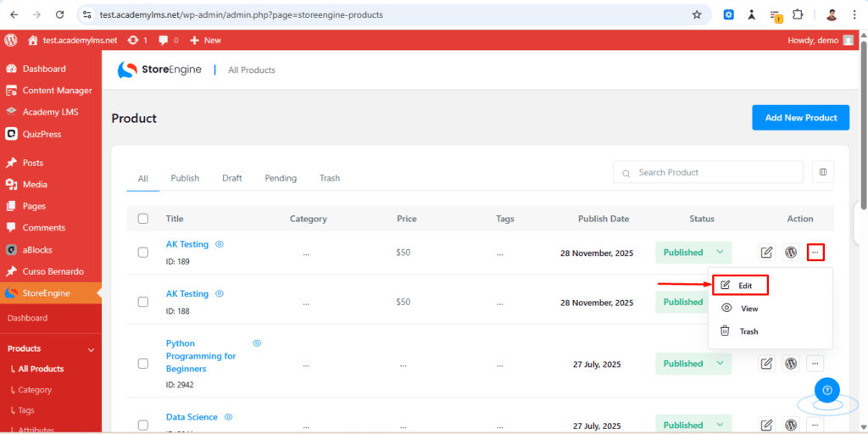Open the Python Programming for Beginners link
The image size is (868, 434).
pyautogui.click(x=201, y=356)
